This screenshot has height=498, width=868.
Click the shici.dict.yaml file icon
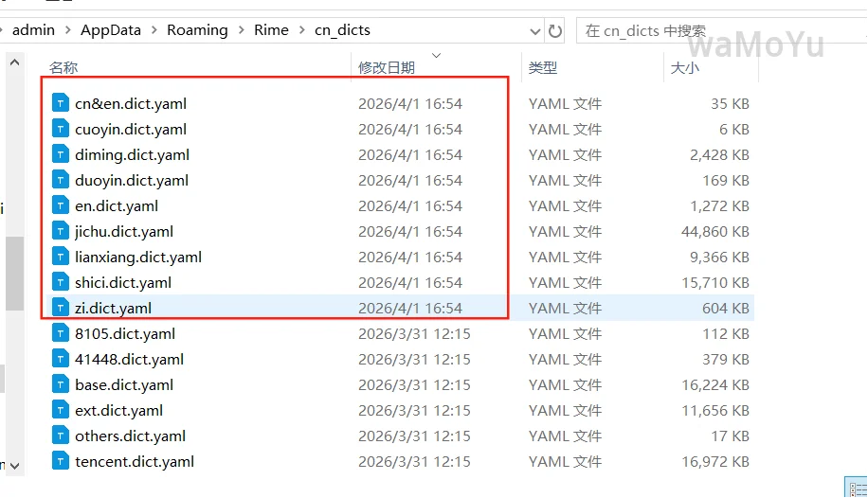click(61, 282)
